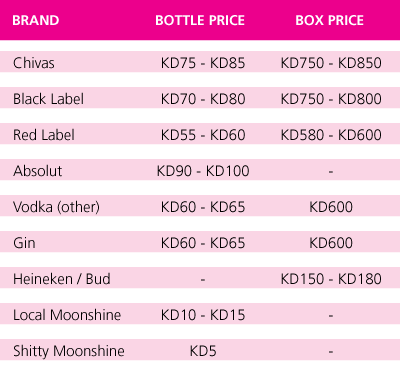Click the BOX PRICE column header
400x378 pixels.
pyautogui.click(x=330, y=20)
